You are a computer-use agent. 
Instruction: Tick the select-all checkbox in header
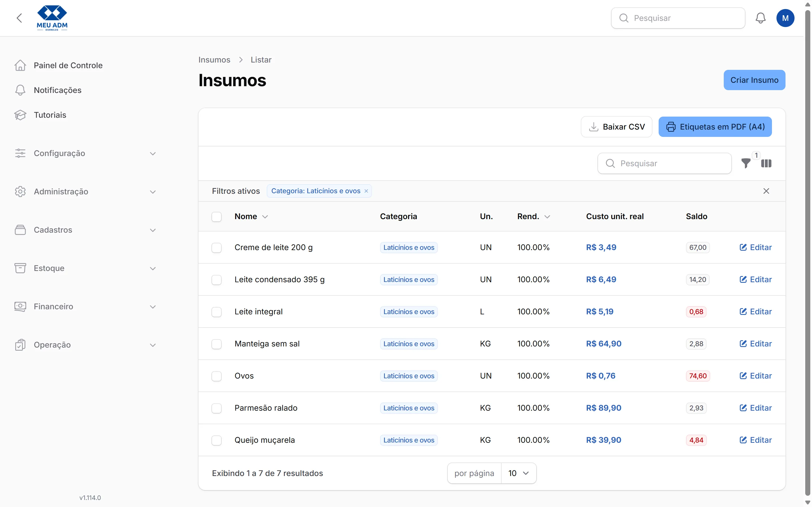217,217
